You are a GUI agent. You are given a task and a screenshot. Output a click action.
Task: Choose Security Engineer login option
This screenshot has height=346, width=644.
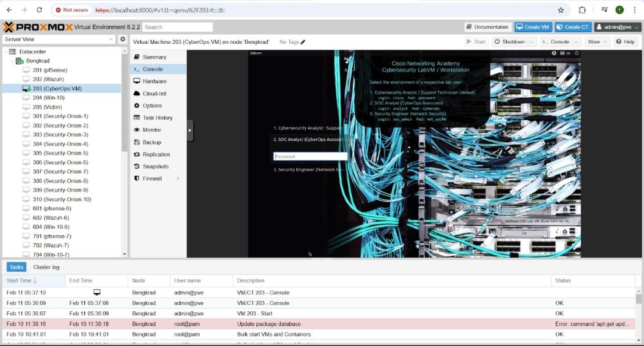308,169
